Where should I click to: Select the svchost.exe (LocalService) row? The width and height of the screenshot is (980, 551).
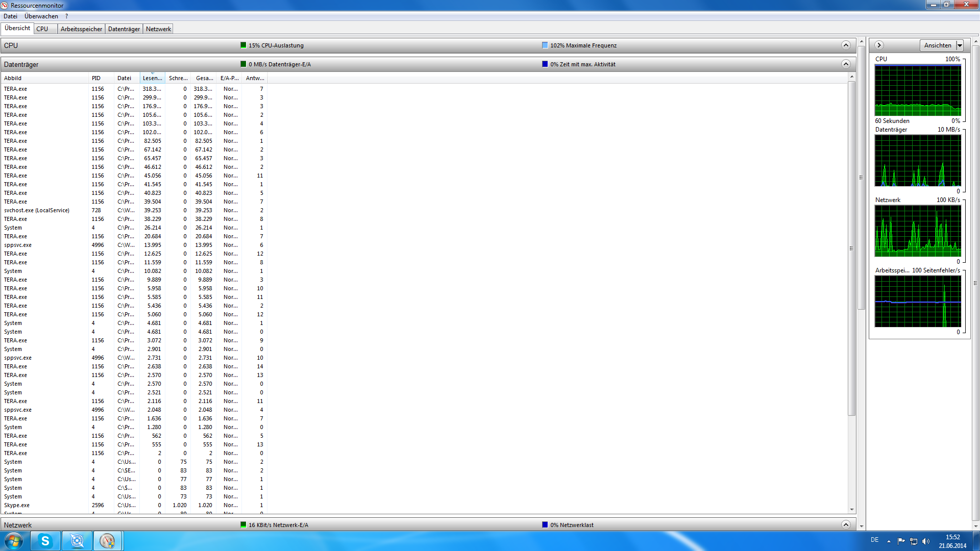(x=37, y=210)
